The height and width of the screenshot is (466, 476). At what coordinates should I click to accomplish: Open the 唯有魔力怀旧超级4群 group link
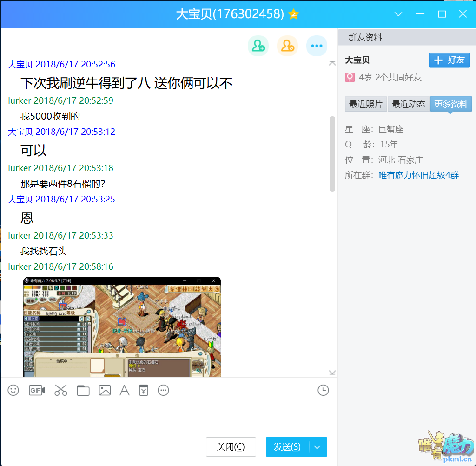click(x=418, y=175)
